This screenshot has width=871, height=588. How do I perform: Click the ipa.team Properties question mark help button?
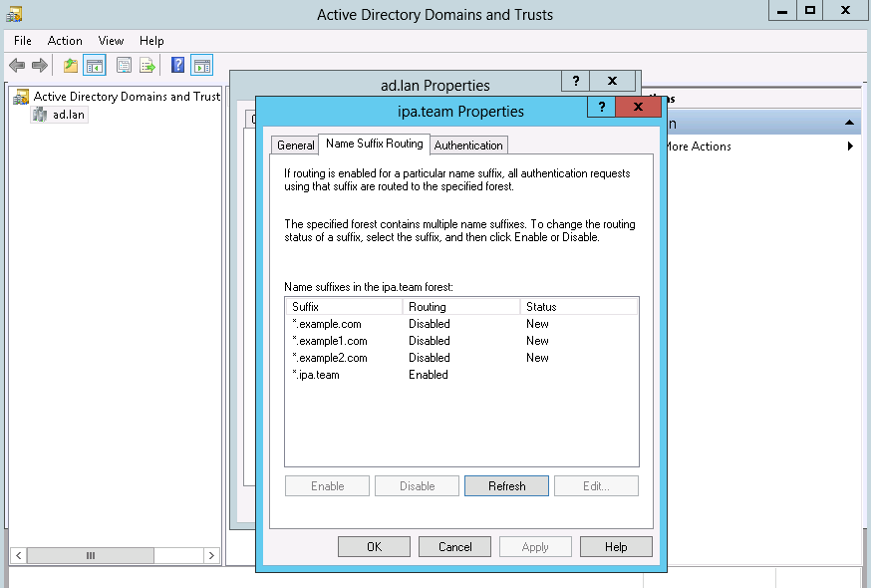[602, 107]
